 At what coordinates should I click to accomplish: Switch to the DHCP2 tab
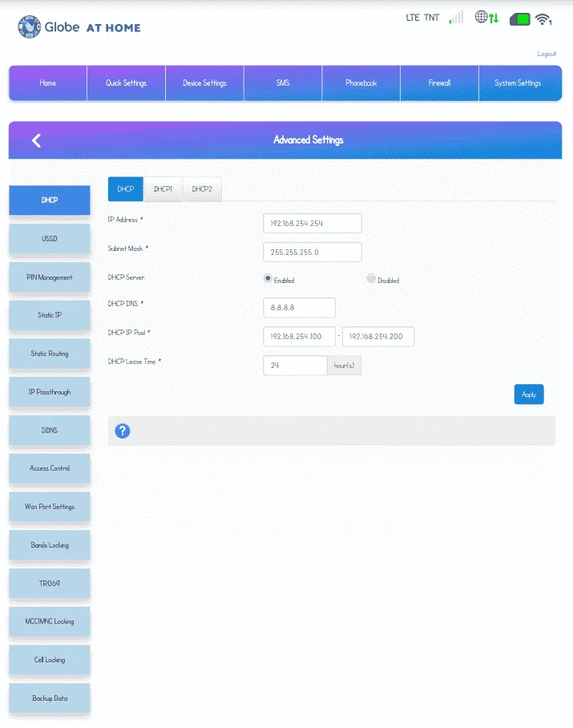coord(202,189)
